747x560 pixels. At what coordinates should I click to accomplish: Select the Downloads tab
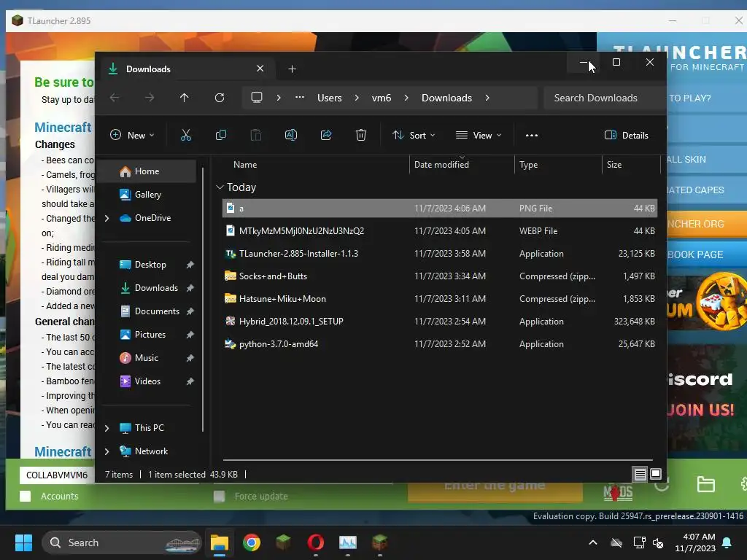[x=186, y=69]
